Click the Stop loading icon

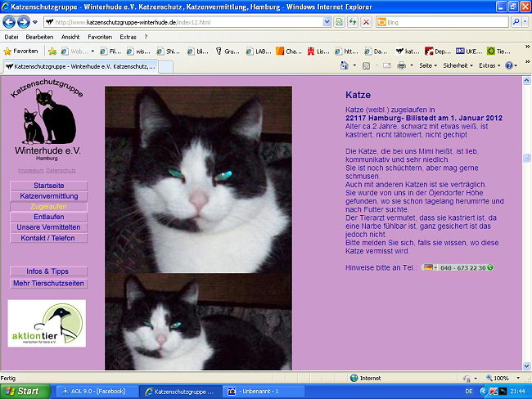366,22
